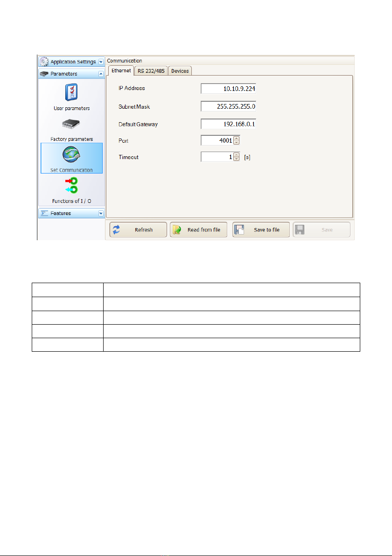Click the disabled Save button

coord(322,230)
